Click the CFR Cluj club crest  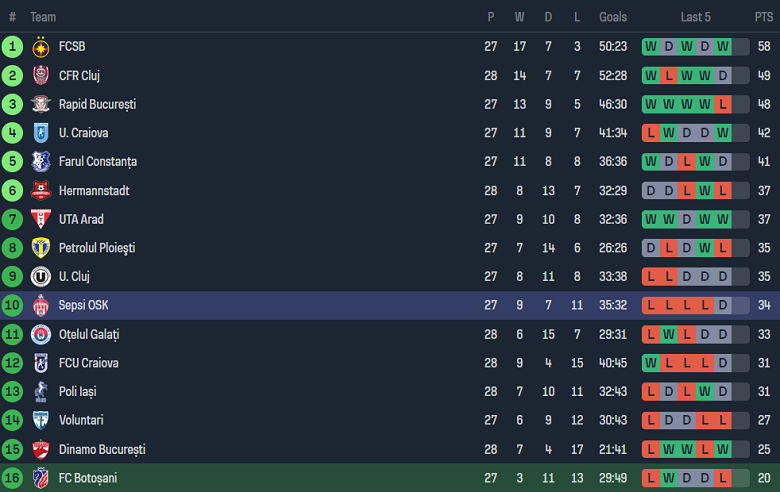pos(41,76)
